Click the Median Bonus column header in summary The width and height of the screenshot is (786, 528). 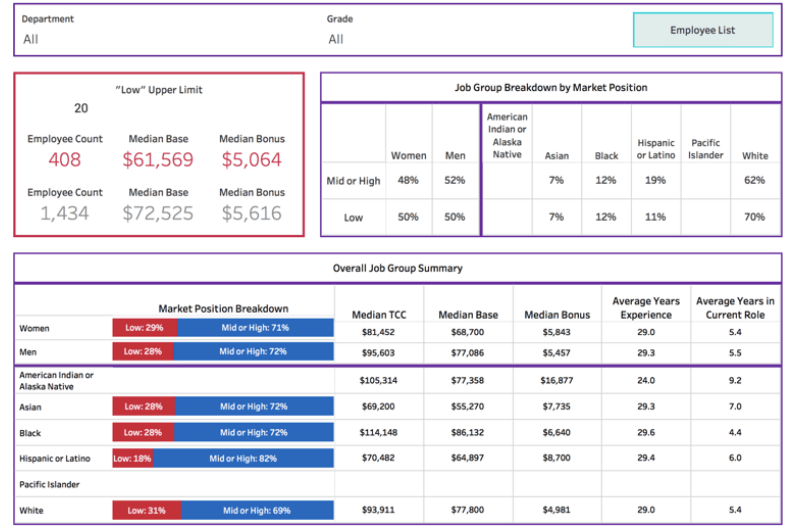pos(557,315)
